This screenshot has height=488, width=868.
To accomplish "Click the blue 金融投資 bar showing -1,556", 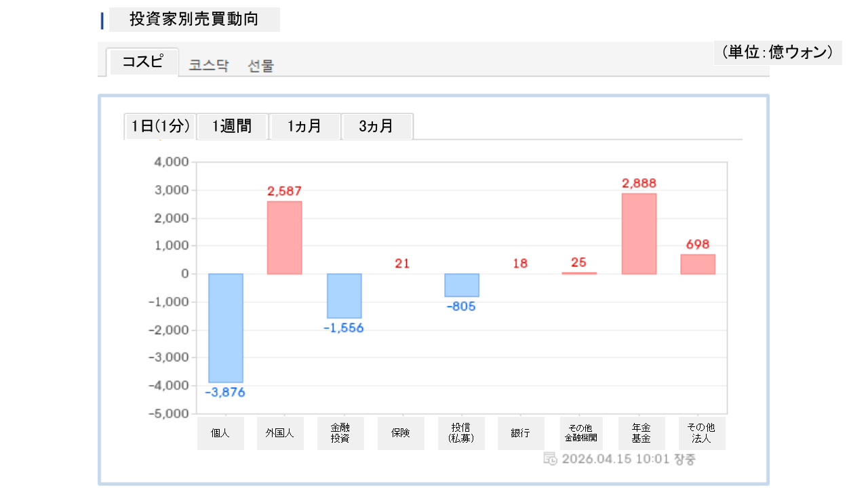I will coord(344,296).
